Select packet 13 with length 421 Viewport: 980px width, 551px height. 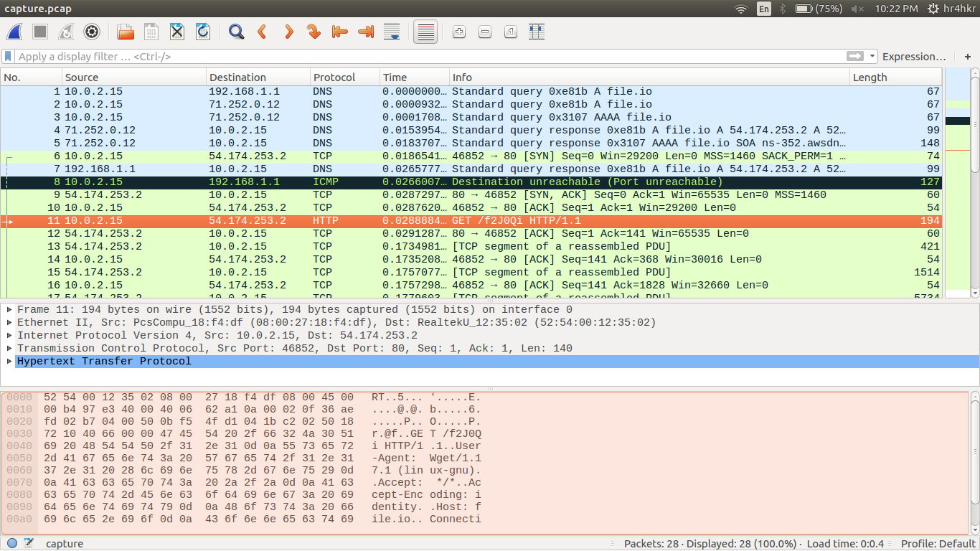coord(471,246)
